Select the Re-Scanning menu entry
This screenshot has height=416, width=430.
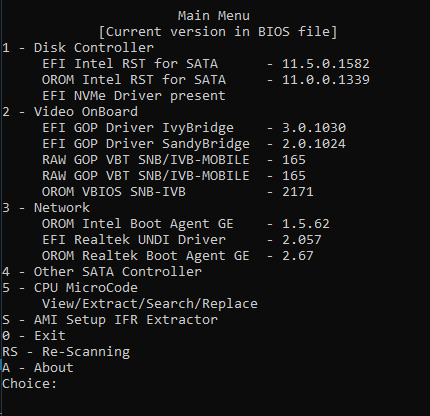tap(66, 352)
